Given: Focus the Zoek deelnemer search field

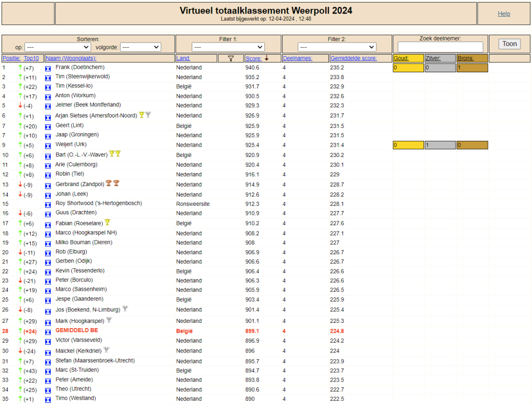Looking at the screenshot, I should pos(441,47).
